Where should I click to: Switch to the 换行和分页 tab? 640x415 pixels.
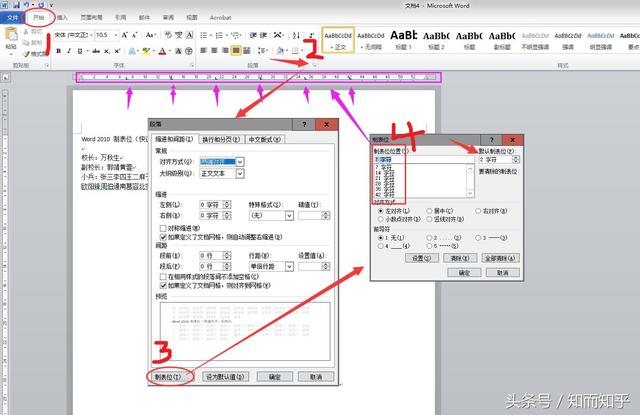point(221,140)
